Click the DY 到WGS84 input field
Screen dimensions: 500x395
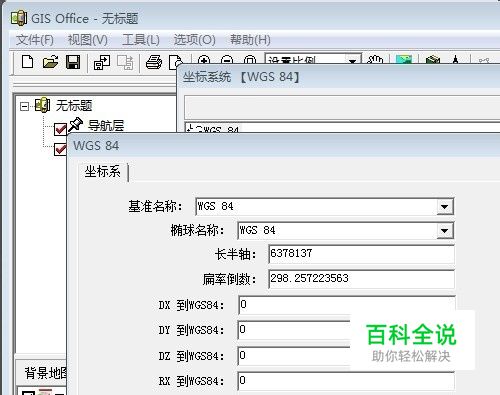point(295,330)
